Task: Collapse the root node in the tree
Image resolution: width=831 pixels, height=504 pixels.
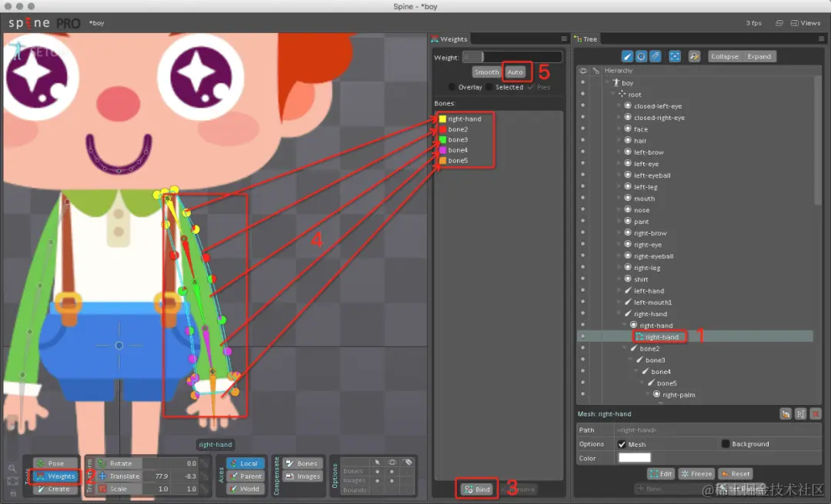Action: tap(613, 95)
